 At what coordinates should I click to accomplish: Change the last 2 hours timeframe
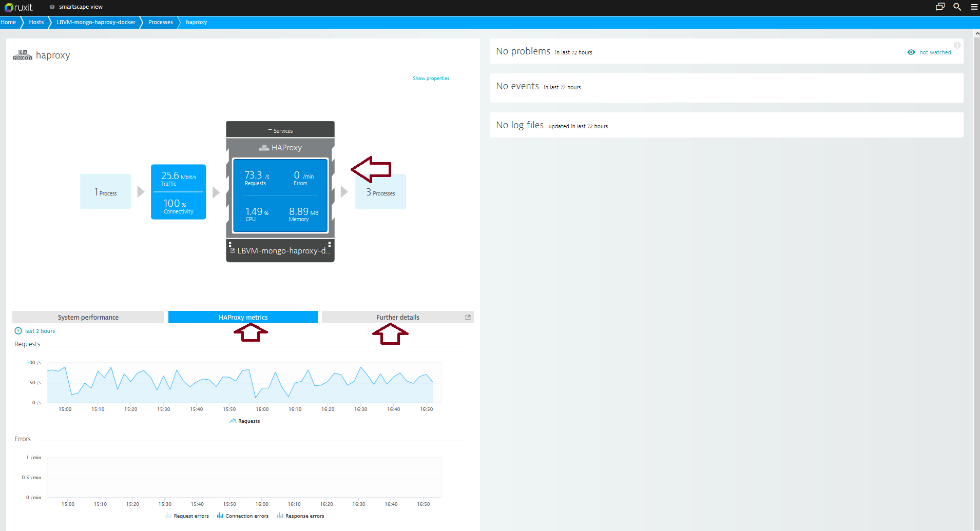pyautogui.click(x=40, y=331)
